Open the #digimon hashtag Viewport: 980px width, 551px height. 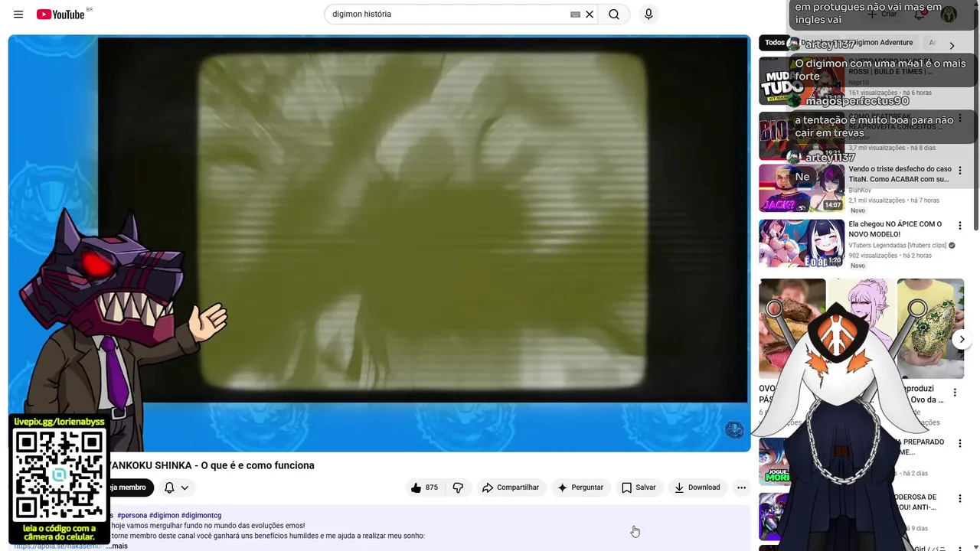point(164,516)
